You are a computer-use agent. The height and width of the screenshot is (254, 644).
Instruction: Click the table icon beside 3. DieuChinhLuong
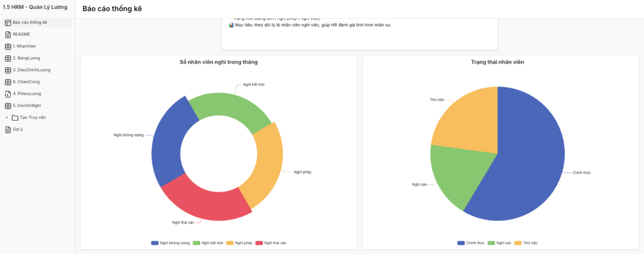click(x=8, y=70)
